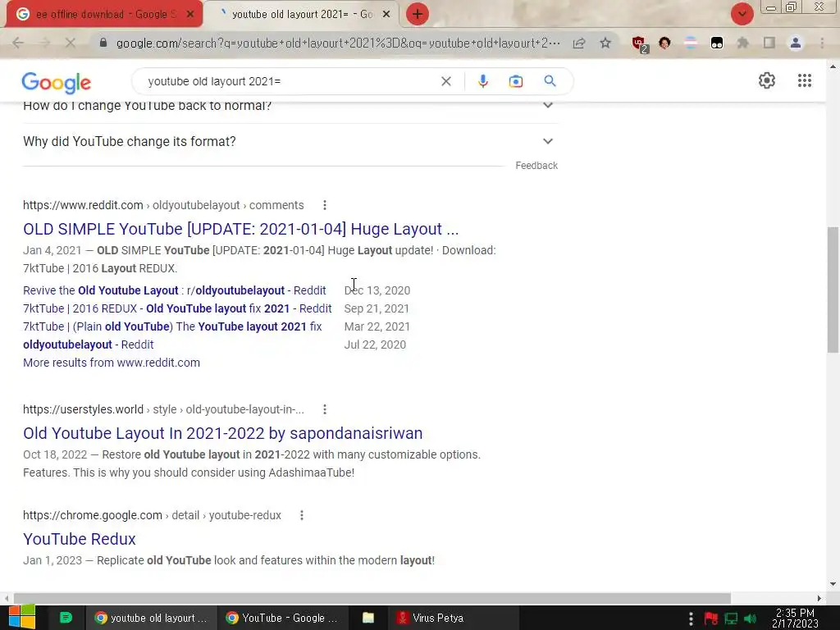Screen dimensions: 840x630
Task: Open '7ktTube | 2016 REDUX' Reddit link
Action: pyautogui.click(x=177, y=308)
